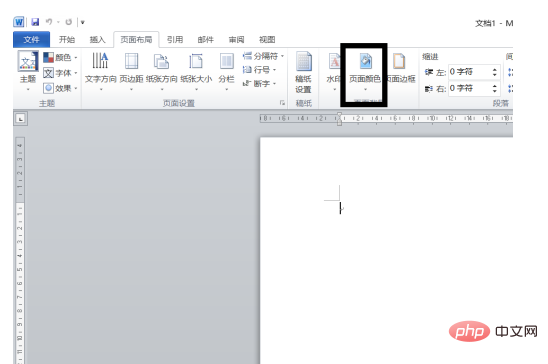Switch to the 开始 (Home) tab

67,39
